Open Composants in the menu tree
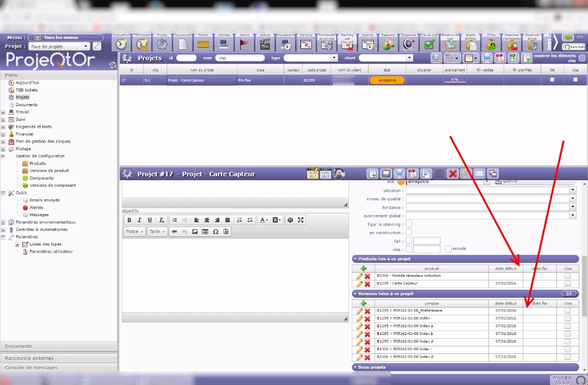The height and width of the screenshot is (385, 588). pyautogui.click(x=41, y=178)
